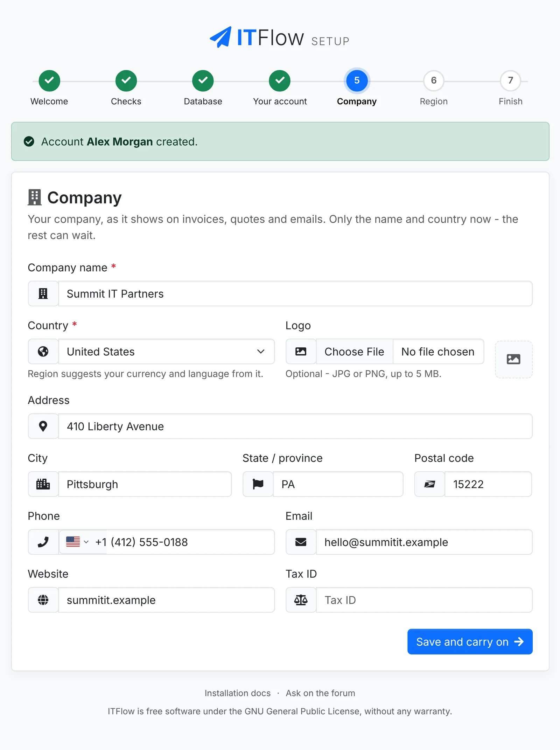
Task: Click the image icon beside Choose File
Action: click(x=301, y=351)
